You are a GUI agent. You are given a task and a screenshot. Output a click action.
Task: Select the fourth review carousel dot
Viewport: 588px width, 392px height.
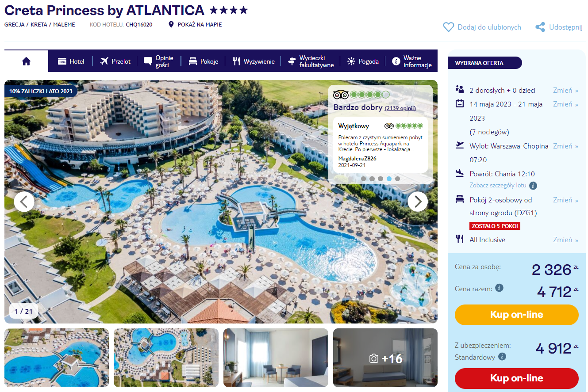pyautogui.click(x=389, y=179)
